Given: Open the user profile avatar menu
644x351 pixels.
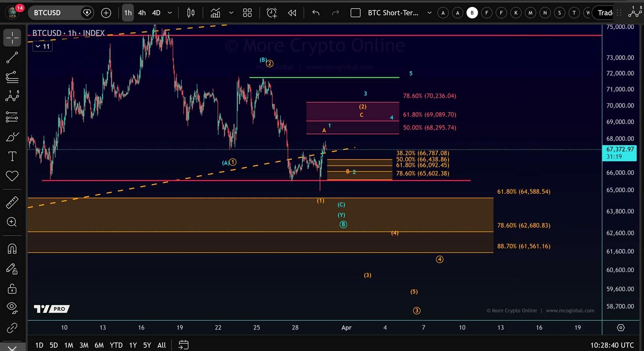Looking at the screenshot, I should tap(12, 12).
